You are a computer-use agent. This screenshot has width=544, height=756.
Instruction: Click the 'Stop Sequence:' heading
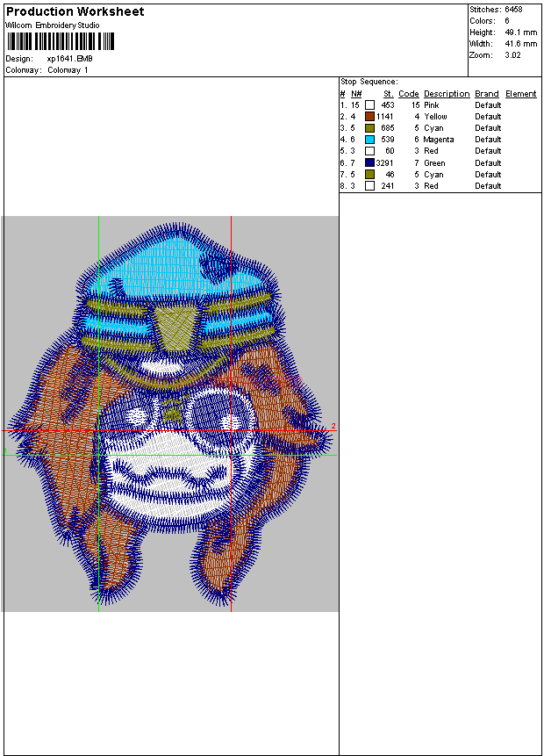[x=369, y=82]
